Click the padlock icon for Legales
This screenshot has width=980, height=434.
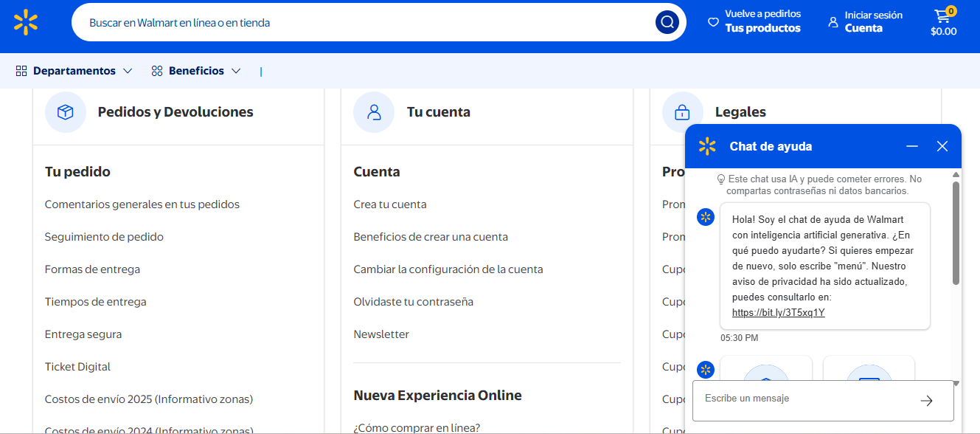[x=682, y=112]
